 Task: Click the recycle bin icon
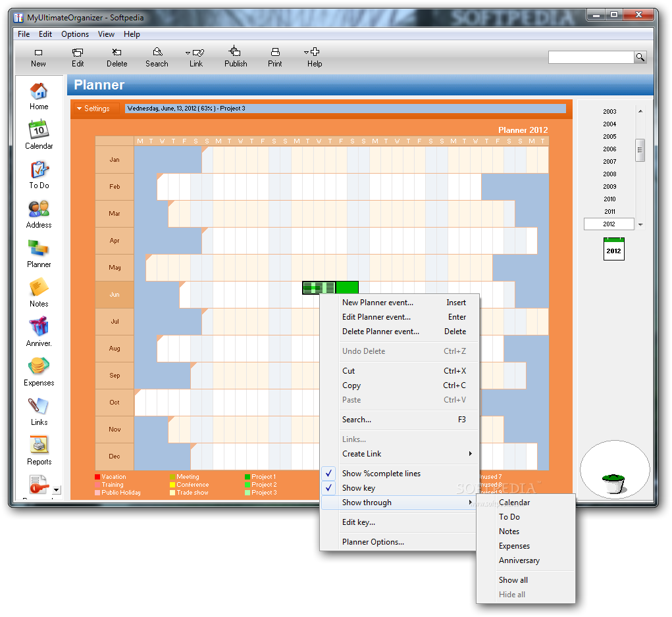(x=613, y=483)
